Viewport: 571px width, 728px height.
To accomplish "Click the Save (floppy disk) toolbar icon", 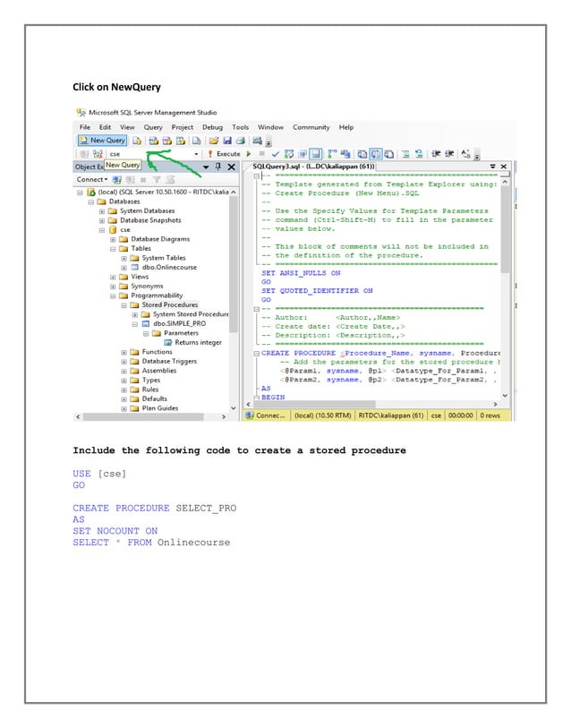I will coord(227,141).
